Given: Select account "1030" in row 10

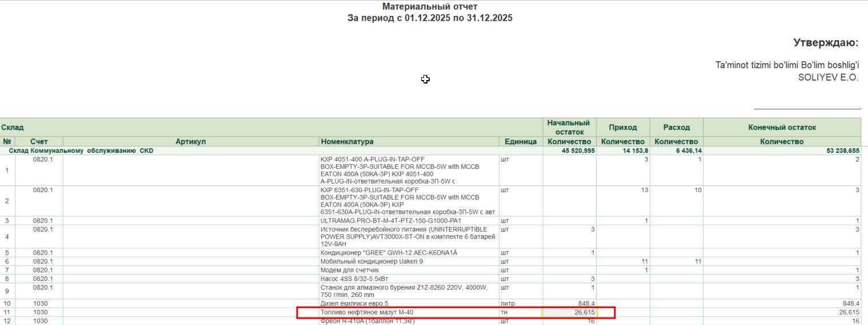Looking at the screenshot, I should coord(39,303).
